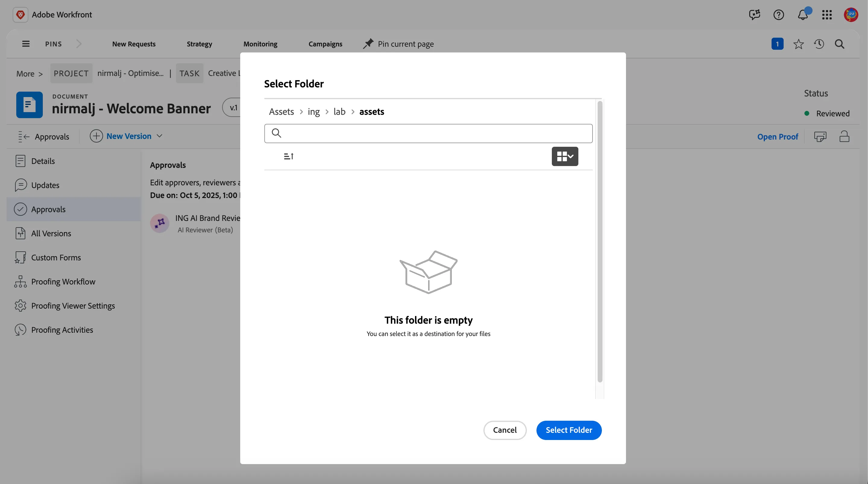Click the Adobe Workfront logo
This screenshot has height=484, width=868.
coord(20,14)
